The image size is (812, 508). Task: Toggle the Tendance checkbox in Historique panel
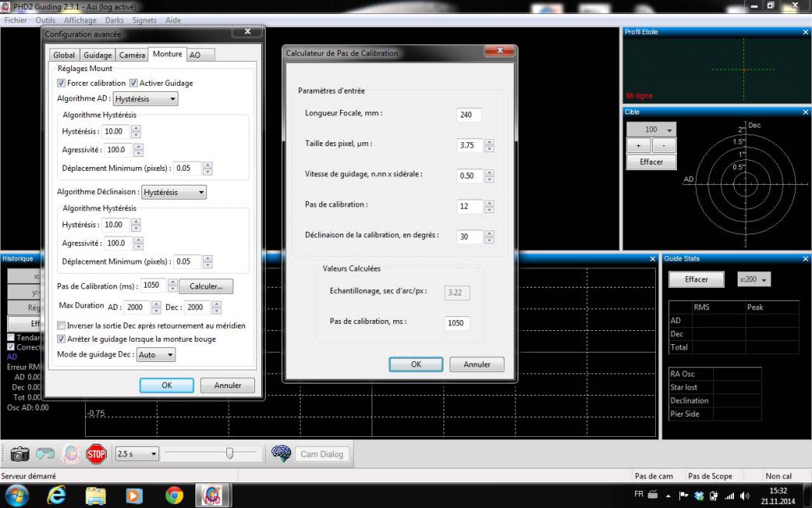tap(11, 337)
